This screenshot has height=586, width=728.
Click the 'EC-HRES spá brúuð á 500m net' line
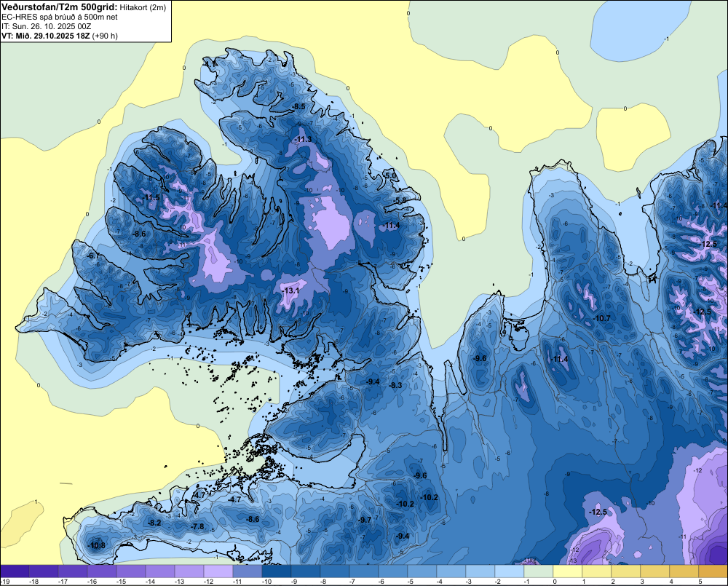(x=60, y=17)
